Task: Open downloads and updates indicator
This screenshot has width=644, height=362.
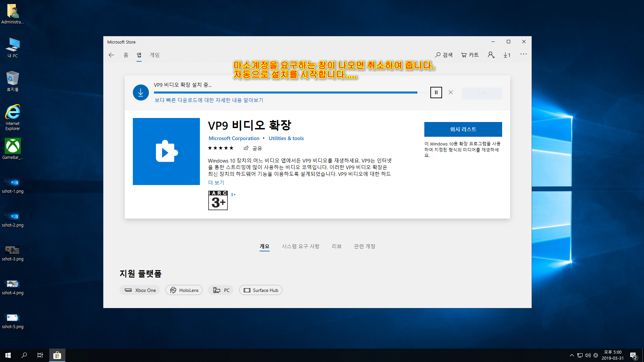Action: pyautogui.click(x=507, y=55)
